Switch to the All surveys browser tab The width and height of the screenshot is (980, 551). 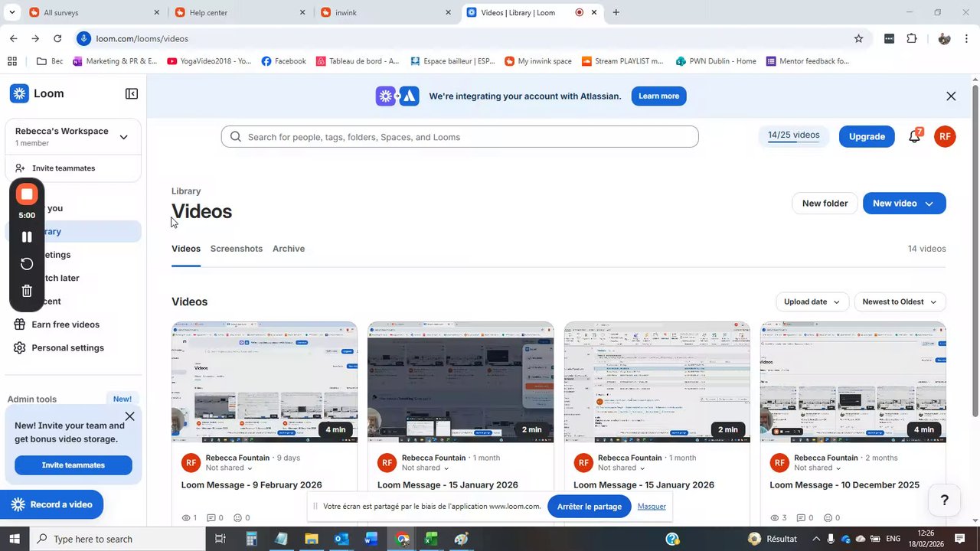(94, 12)
